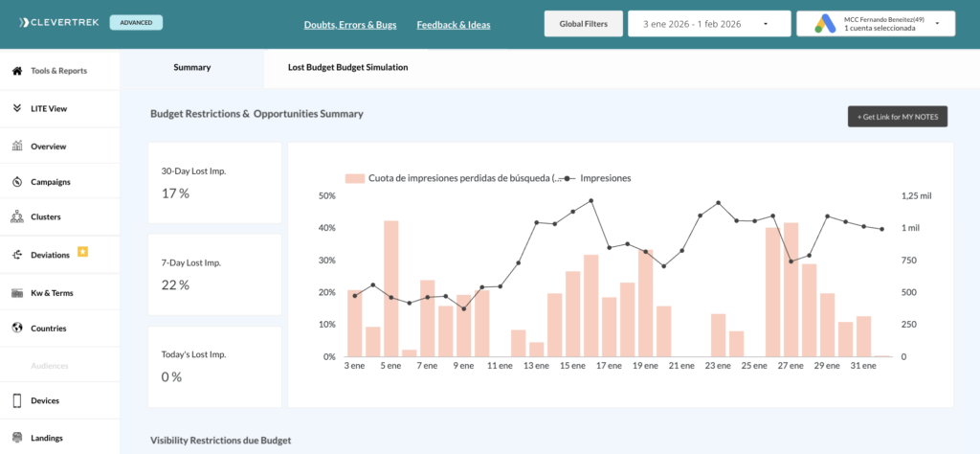Open Doubts, Errors & Bugs link

[349, 25]
